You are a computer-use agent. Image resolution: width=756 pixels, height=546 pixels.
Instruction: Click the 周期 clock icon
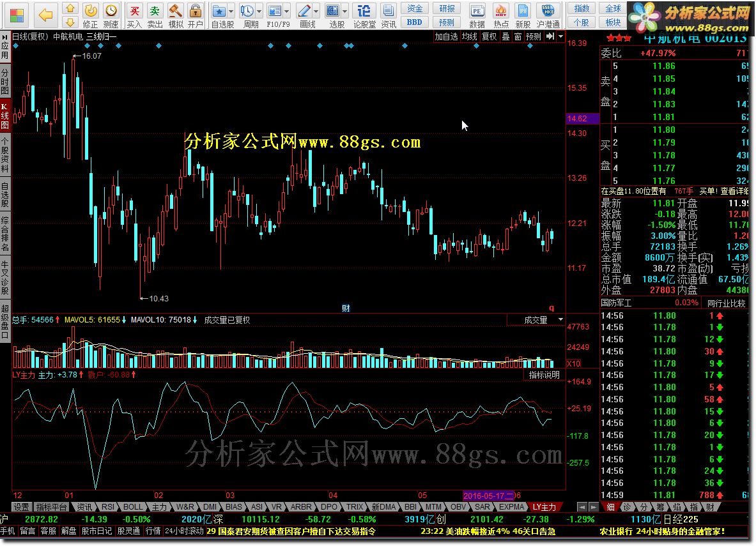pos(247,11)
